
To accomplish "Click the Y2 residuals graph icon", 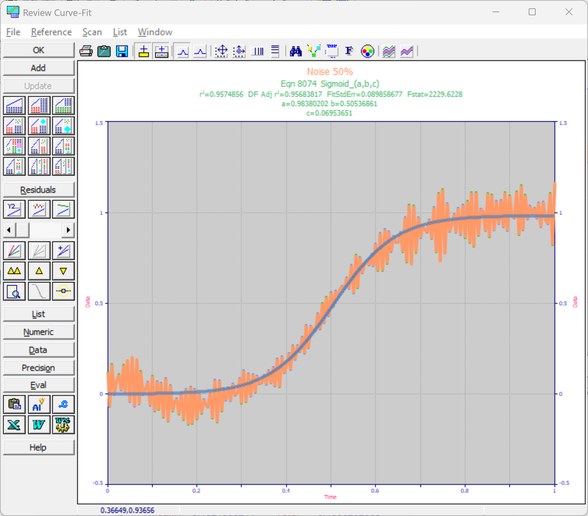I will pyautogui.click(x=14, y=209).
